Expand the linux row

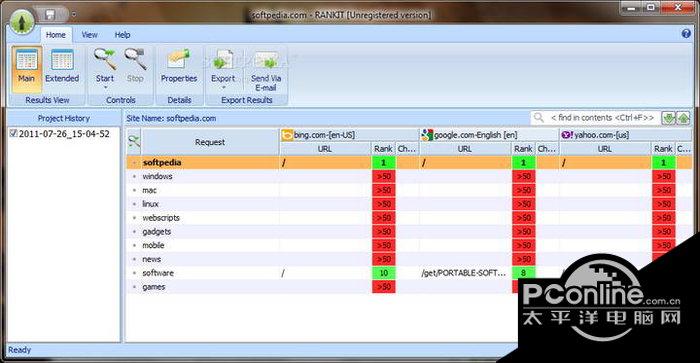(x=134, y=204)
